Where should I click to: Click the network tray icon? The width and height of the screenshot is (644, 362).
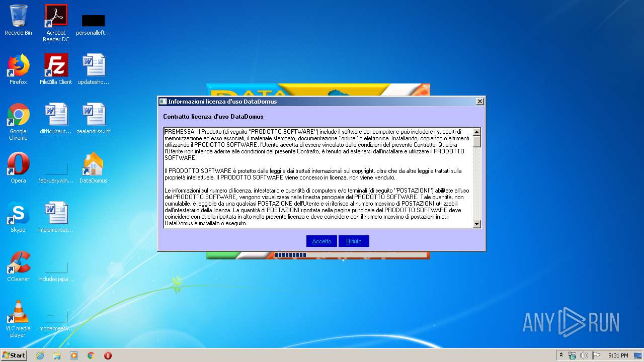pos(572,355)
